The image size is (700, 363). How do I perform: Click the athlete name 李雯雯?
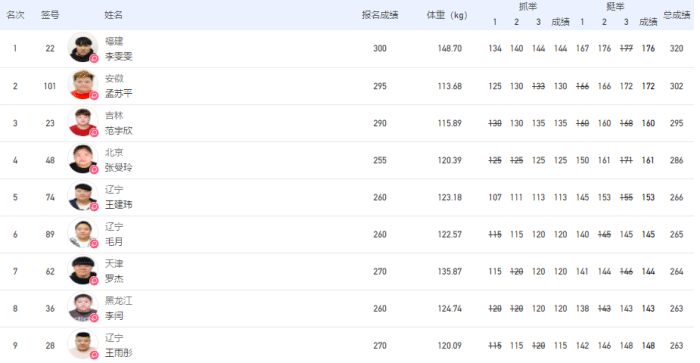click(118, 56)
